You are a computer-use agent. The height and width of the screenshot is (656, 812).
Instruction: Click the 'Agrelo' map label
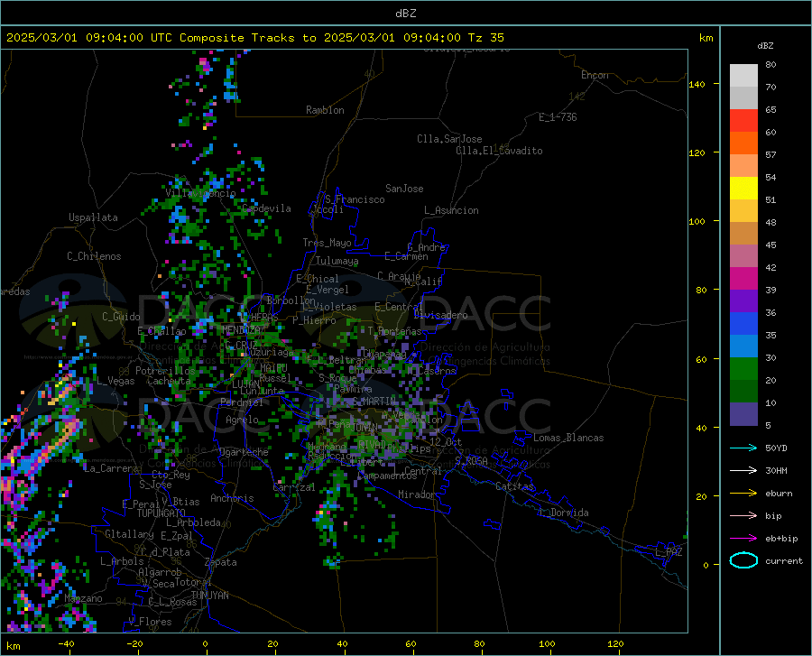coord(242,420)
